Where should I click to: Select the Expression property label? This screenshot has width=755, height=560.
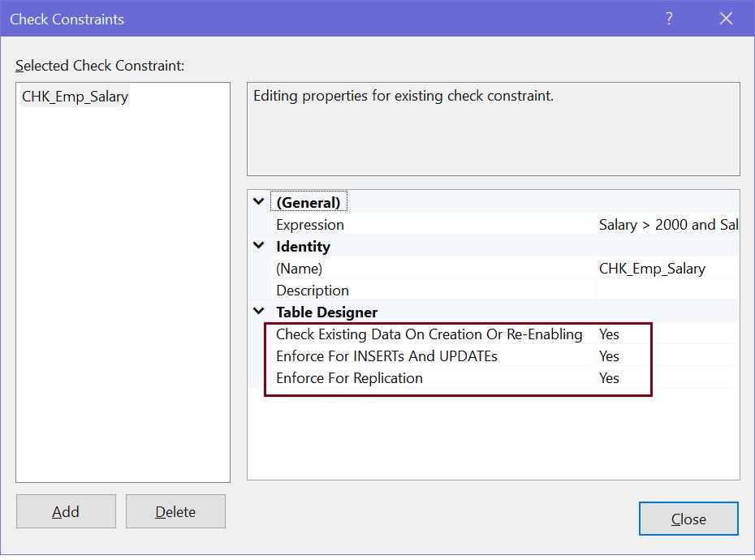[x=311, y=224]
